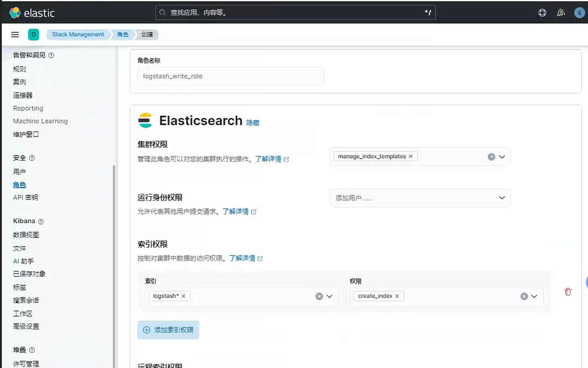Expand the cluster privileges dropdown
Image resolution: width=588 pixels, height=368 pixels.
point(502,157)
